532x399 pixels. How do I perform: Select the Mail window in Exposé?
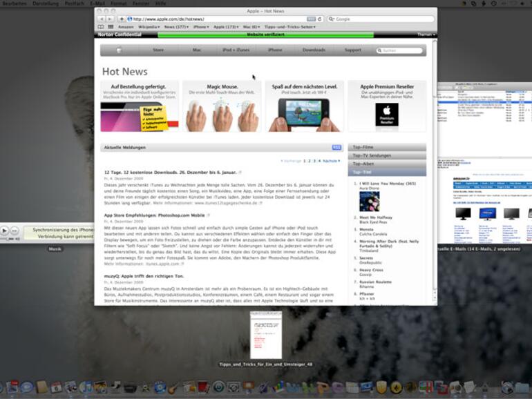point(484,163)
